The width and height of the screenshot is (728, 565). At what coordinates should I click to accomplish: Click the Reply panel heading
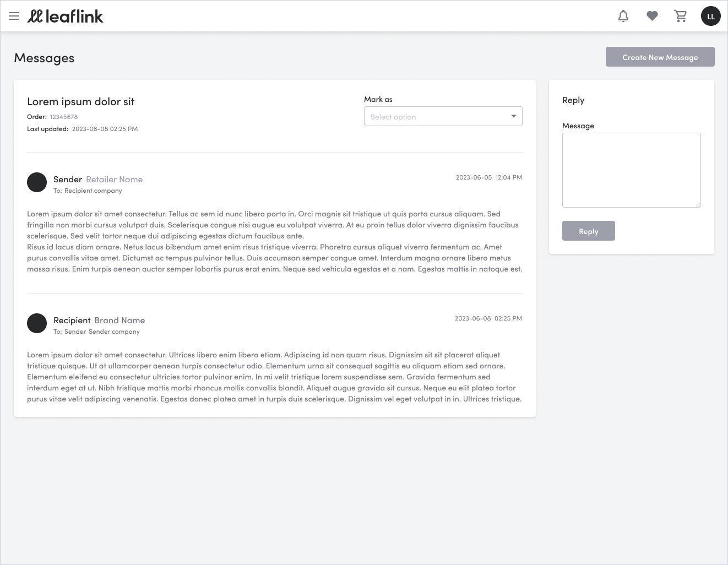[573, 100]
